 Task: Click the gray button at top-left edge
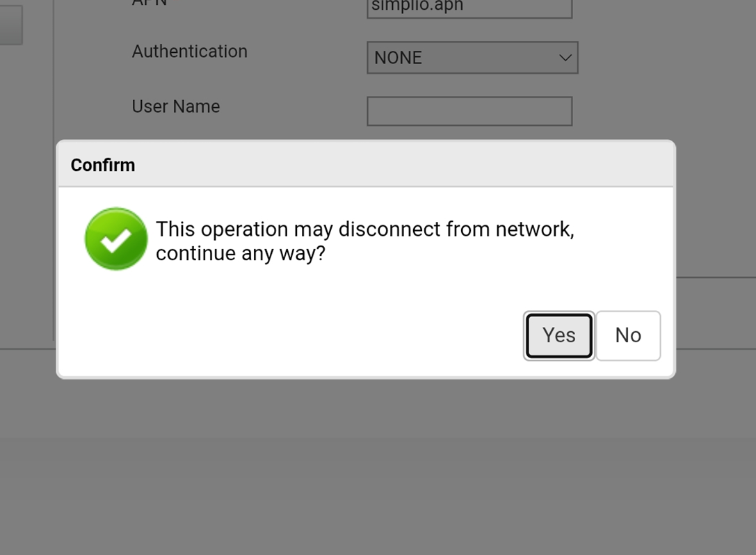pyautogui.click(x=10, y=25)
